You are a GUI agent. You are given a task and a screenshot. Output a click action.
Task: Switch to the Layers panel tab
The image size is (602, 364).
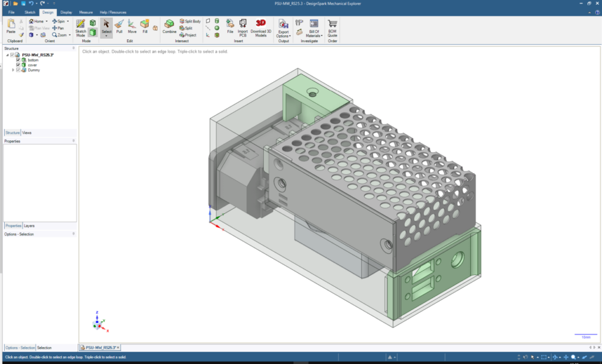tap(29, 225)
